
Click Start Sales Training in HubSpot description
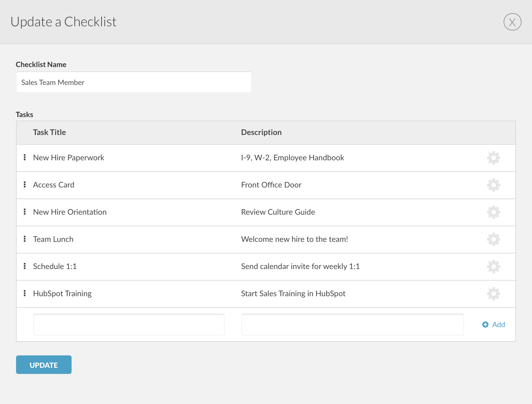[293, 293]
